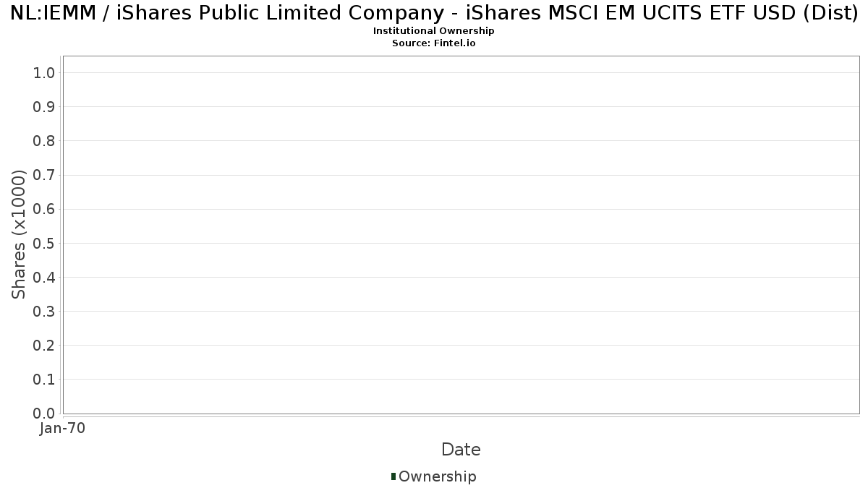Image resolution: width=868 pixels, height=488 pixels.
Task: Click the center of the empty plot area
Action: point(461,234)
